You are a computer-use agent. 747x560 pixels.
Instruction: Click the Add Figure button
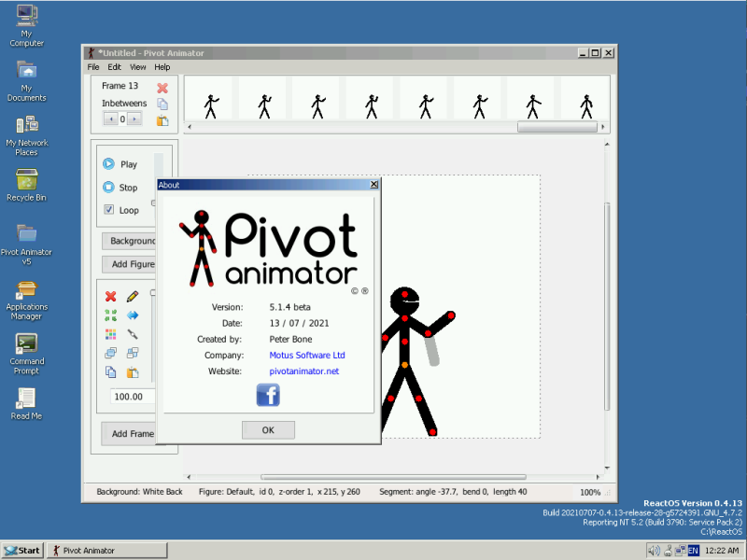coord(129,264)
